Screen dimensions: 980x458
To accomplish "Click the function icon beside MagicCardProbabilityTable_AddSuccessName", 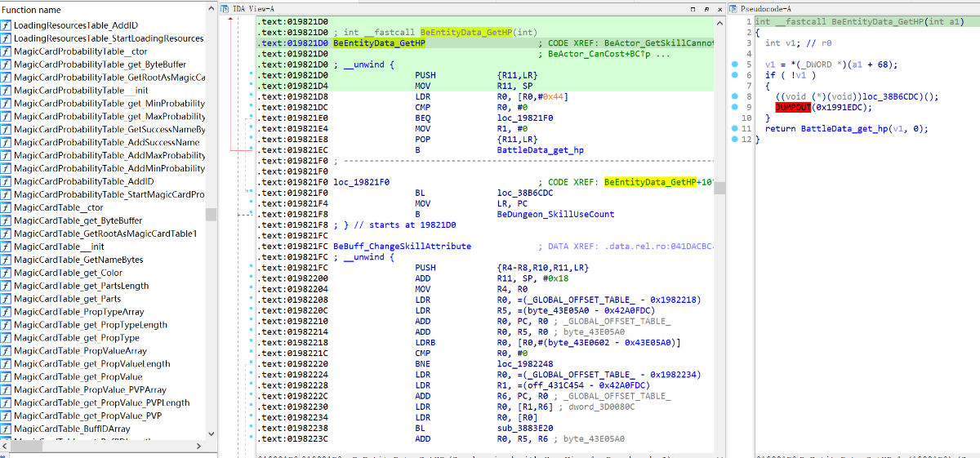I will click(x=6, y=143).
